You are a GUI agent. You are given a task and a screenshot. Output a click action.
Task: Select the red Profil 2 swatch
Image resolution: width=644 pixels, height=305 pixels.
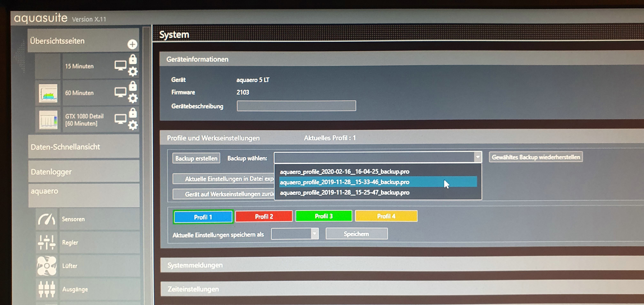coord(264,216)
